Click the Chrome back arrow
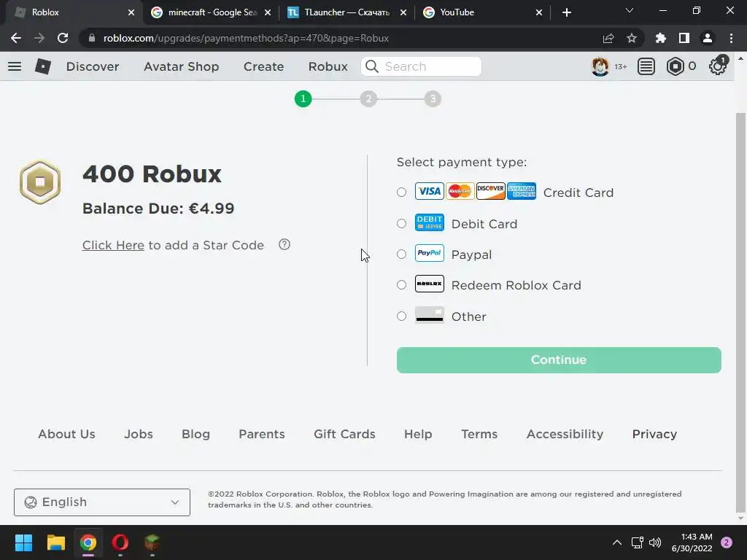The width and height of the screenshot is (747, 560). coord(16,38)
